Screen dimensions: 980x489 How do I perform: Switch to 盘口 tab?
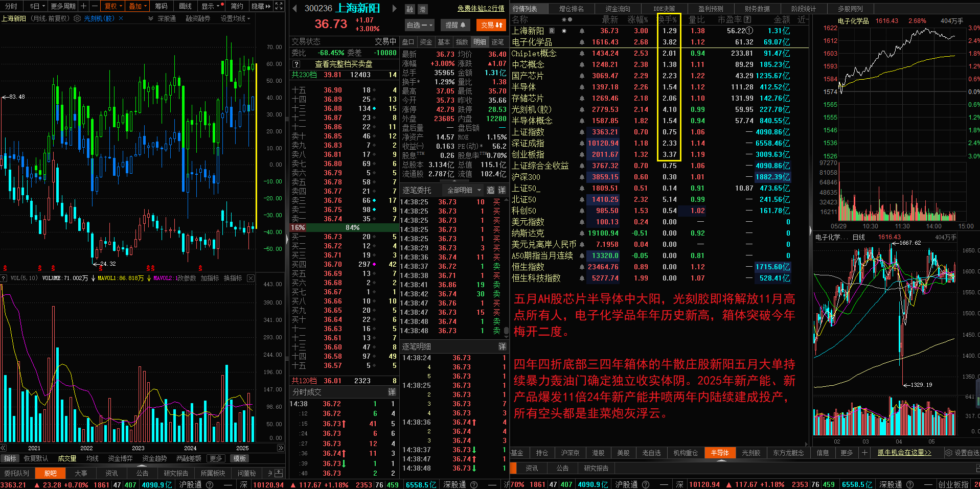408,42
